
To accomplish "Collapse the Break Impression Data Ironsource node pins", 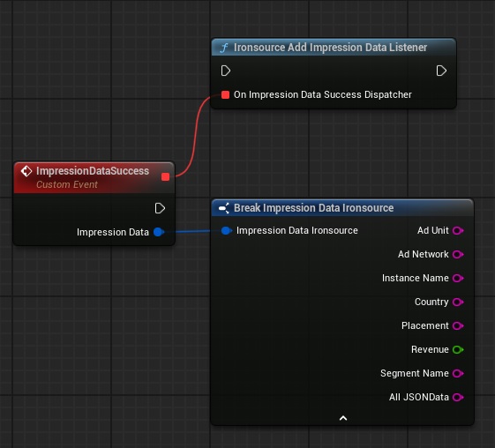I will click(343, 418).
